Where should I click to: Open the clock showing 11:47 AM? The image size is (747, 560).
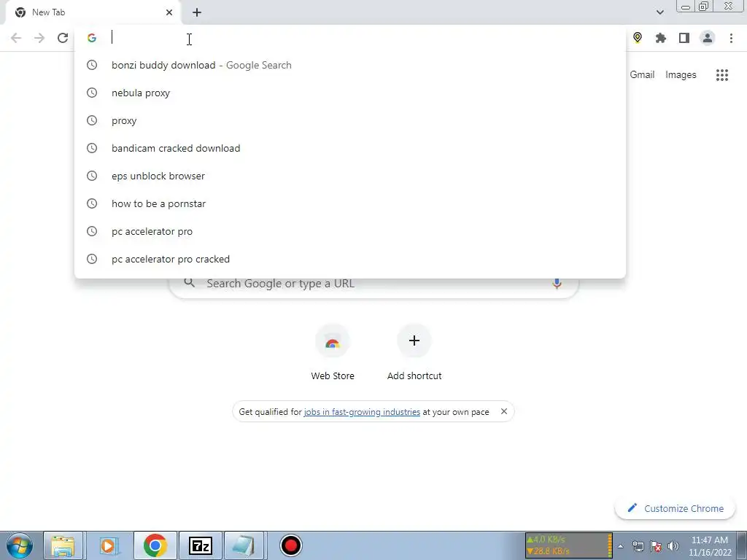pyautogui.click(x=710, y=546)
